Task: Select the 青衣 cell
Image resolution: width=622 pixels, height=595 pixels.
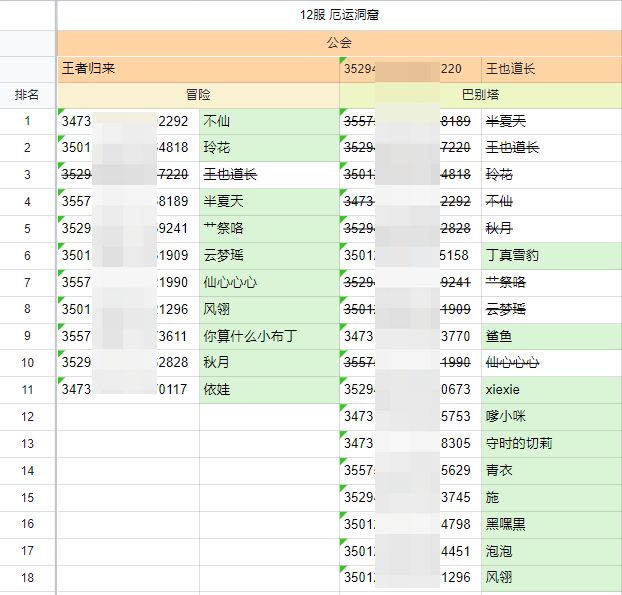Action: click(551, 471)
